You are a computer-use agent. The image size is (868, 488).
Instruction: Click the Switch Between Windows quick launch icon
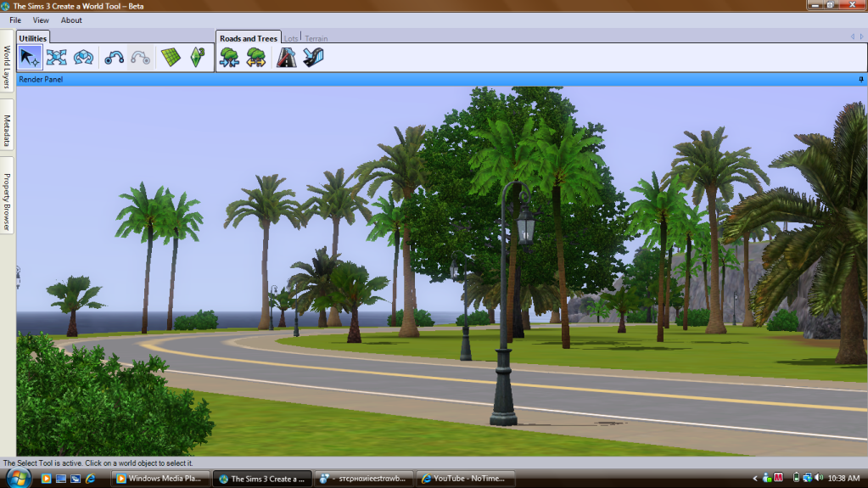tap(76, 479)
